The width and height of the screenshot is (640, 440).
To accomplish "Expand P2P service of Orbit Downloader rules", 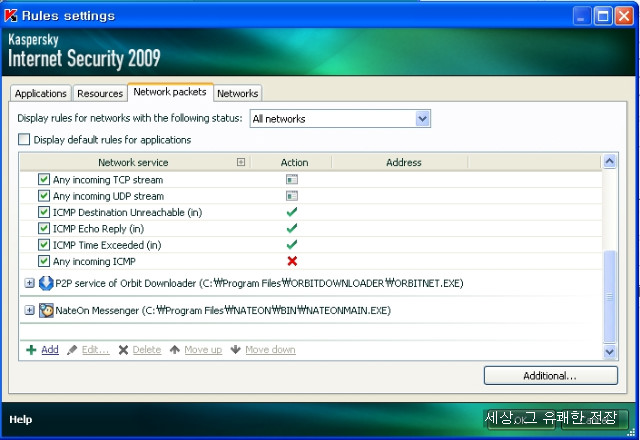I will (x=29, y=283).
